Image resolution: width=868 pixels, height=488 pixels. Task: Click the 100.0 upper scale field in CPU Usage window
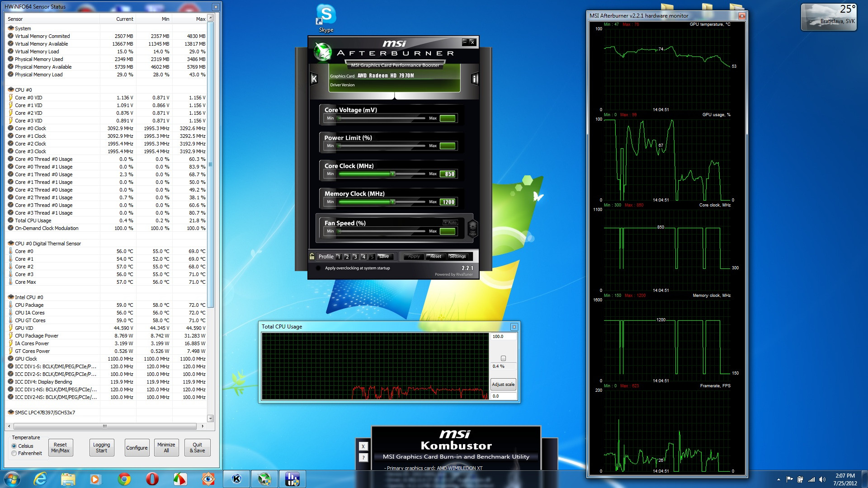coord(503,337)
